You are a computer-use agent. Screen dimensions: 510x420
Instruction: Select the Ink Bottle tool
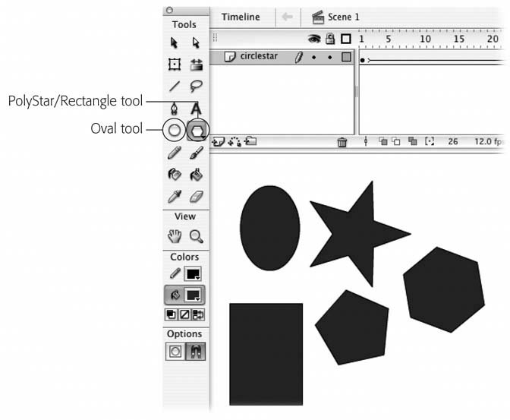[175, 175]
